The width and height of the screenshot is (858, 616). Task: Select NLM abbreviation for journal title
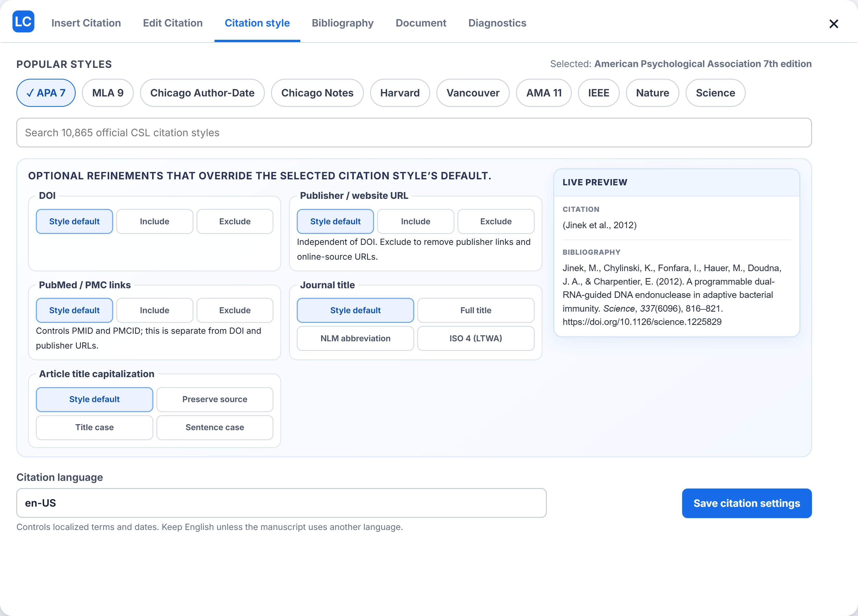(355, 338)
